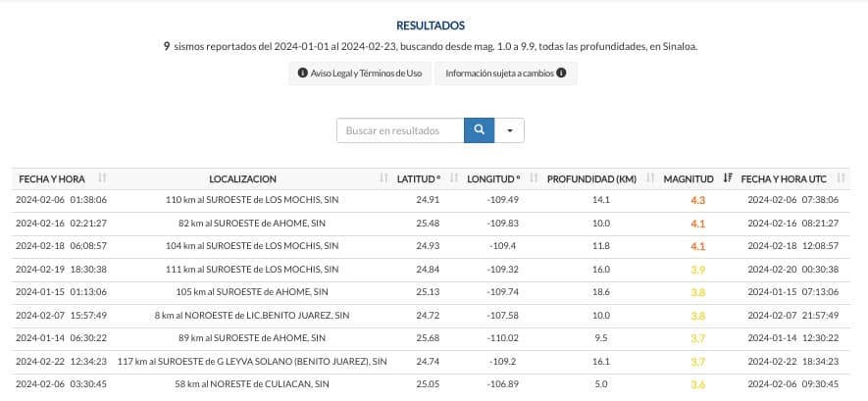Select '104 km al SUROESTE de LOS MOCHIS, SIN'
Image resolution: width=868 pixels, height=401 pixels.
(252, 245)
